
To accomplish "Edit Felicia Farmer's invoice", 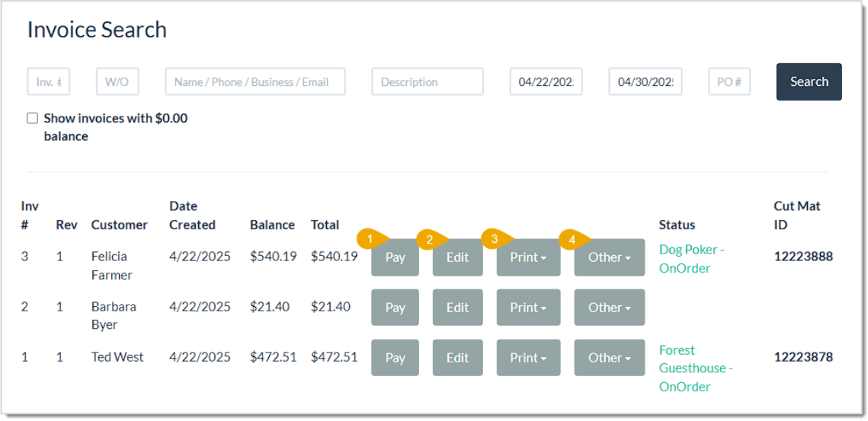I will pyautogui.click(x=458, y=257).
